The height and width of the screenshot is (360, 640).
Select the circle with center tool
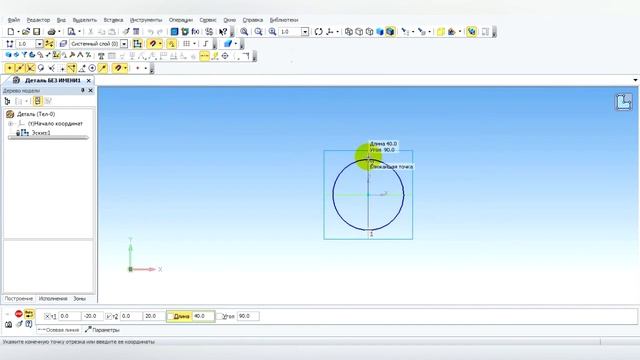[x=92, y=68]
